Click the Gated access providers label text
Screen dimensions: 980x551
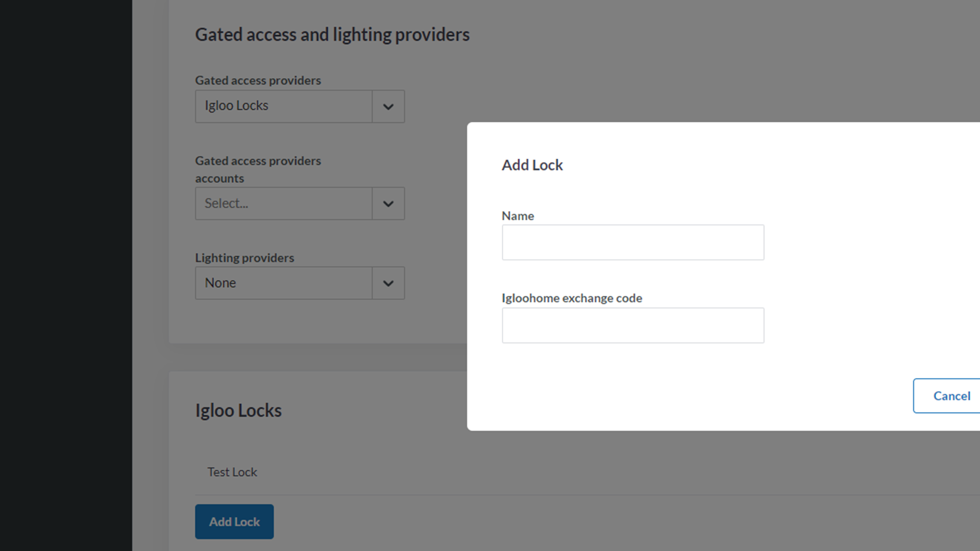click(x=258, y=81)
